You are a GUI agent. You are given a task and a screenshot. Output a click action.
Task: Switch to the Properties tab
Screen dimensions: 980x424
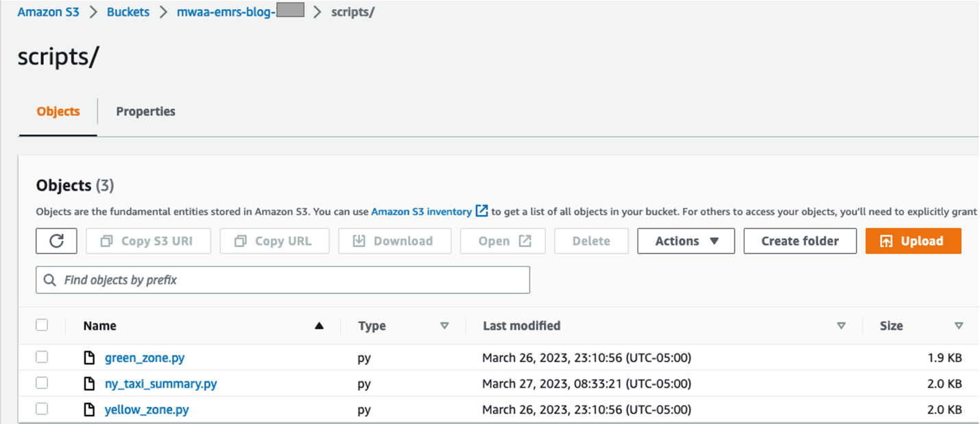[x=145, y=111]
